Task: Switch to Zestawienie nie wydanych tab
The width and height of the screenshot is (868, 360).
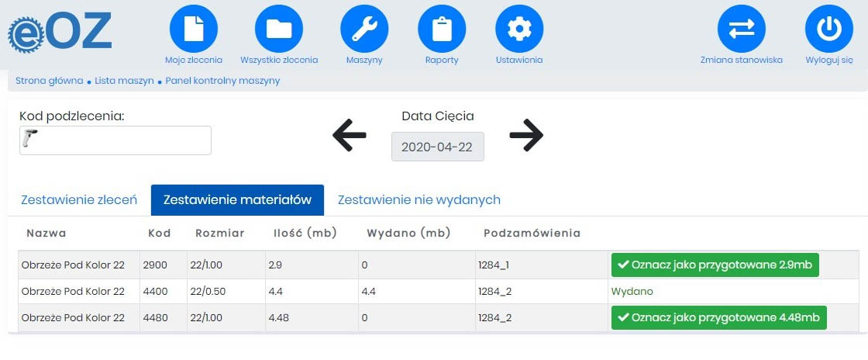Action: pyautogui.click(x=418, y=199)
